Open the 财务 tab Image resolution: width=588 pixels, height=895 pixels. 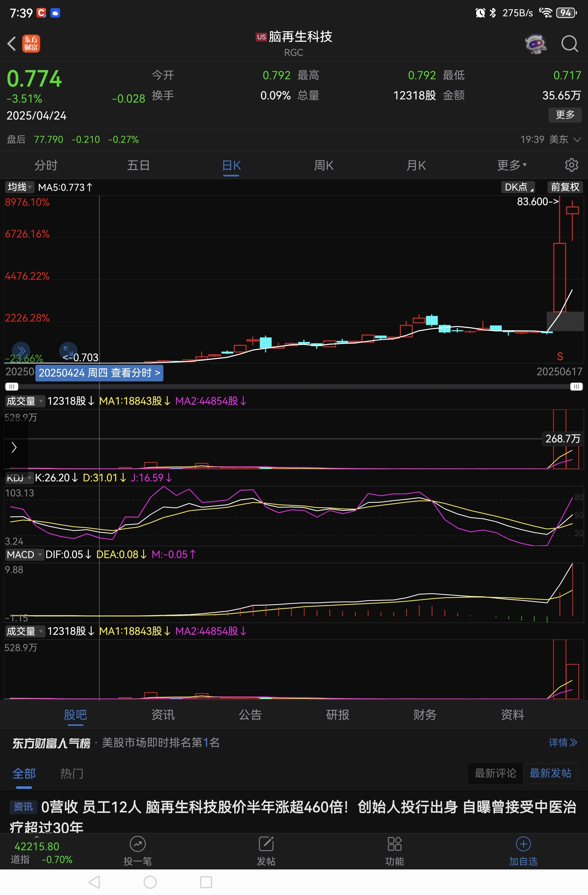pos(425,714)
